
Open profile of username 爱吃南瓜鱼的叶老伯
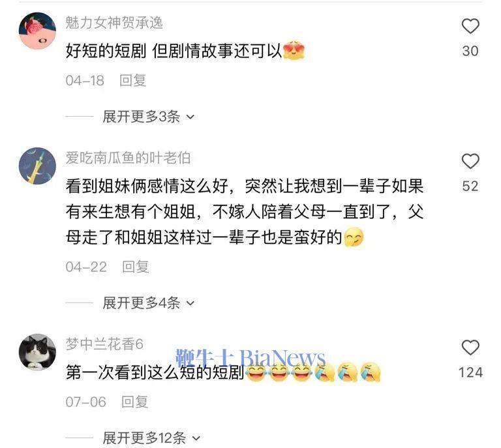[128, 158]
